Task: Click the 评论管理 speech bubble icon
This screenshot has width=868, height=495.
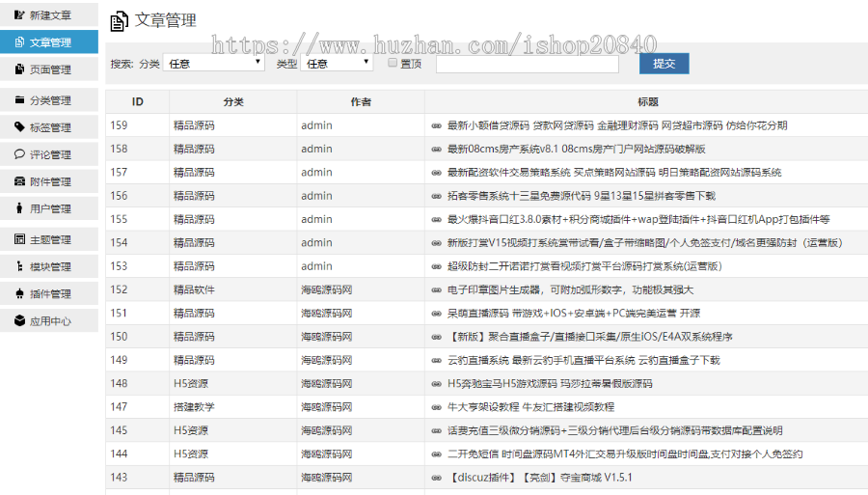Action: pos(19,154)
